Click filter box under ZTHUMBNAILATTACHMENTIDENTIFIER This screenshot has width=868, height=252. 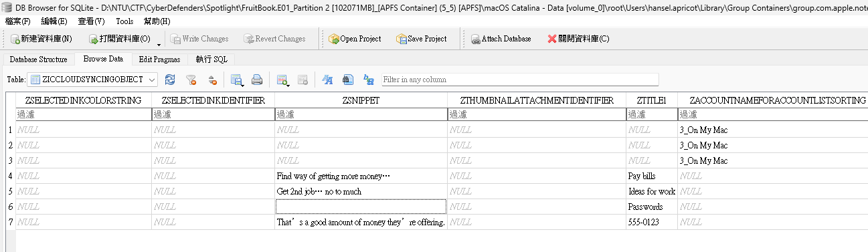pos(537,114)
